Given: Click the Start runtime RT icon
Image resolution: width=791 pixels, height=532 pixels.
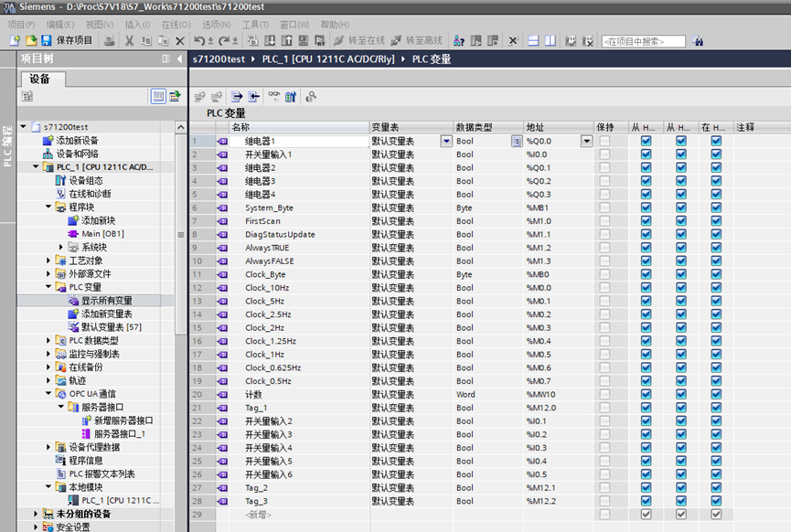Looking at the screenshot, I should 320,41.
